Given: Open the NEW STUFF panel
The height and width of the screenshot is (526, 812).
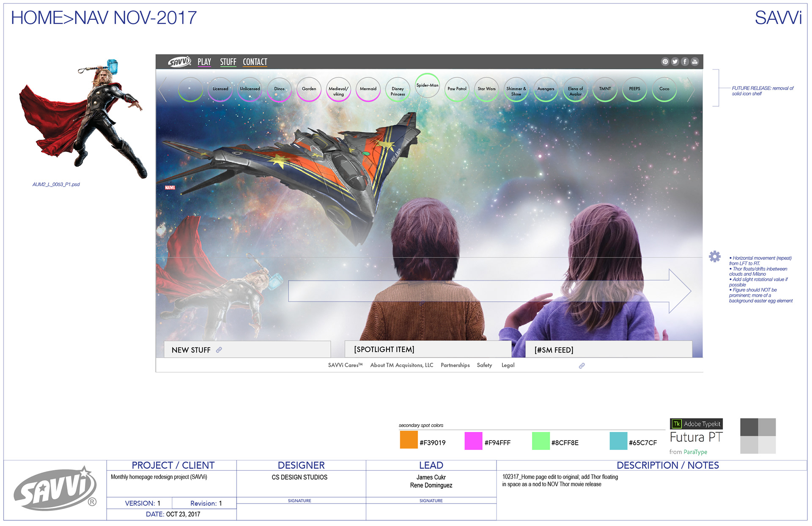Looking at the screenshot, I should tap(247, 350).
